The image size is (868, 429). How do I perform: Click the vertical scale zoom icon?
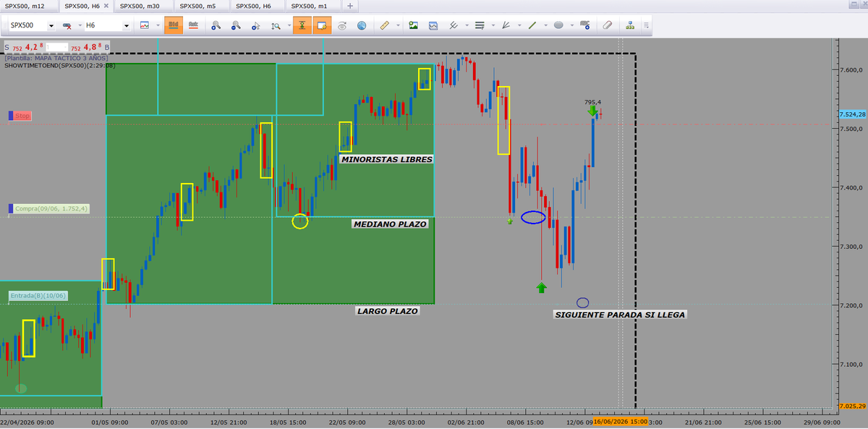(x=275, y=26)
